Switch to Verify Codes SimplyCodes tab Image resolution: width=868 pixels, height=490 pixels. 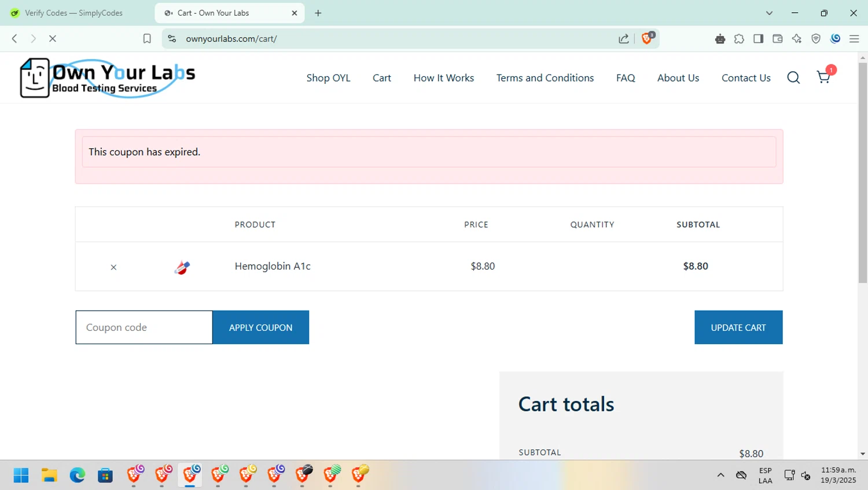click(x=75, y=13)
